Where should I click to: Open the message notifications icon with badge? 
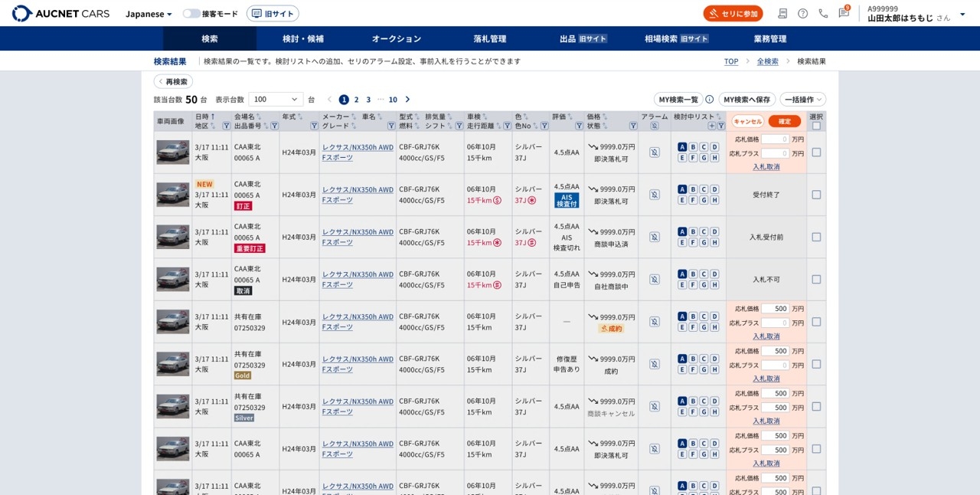coord(843,13)
